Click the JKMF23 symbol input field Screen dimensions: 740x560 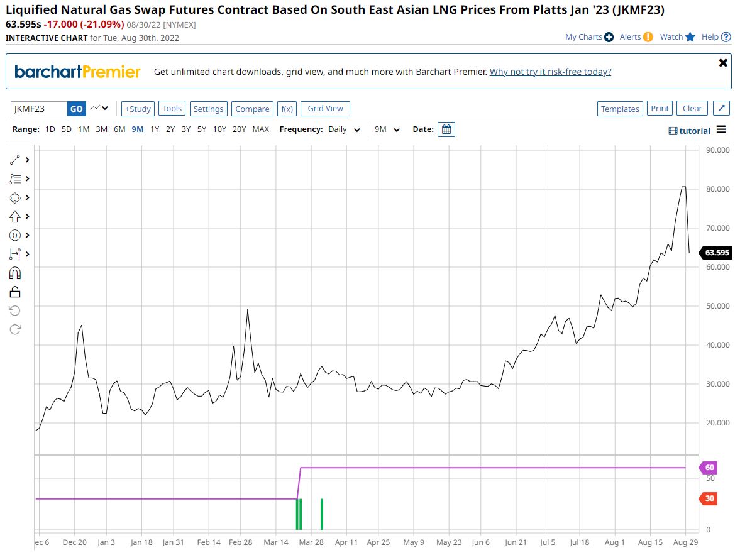39,109
